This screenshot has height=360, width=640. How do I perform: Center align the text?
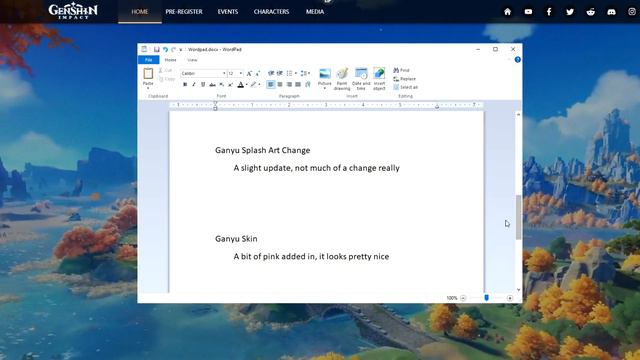click(280, 84)
